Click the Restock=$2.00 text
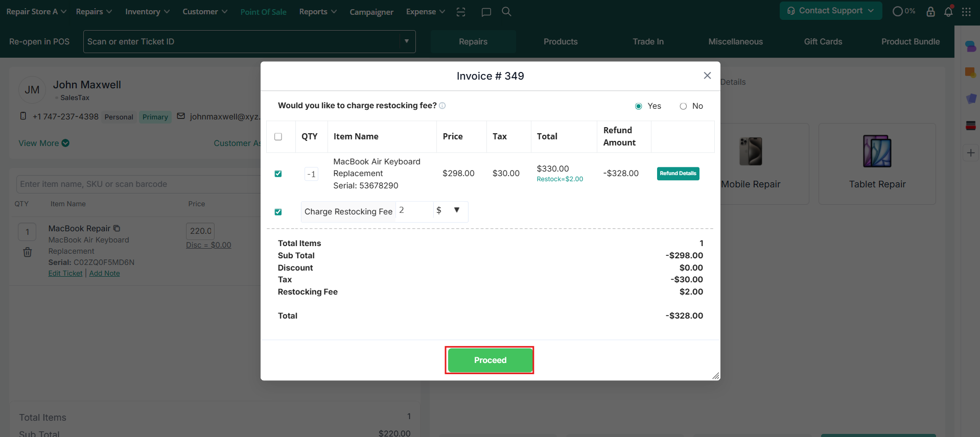The image size is (980, 437). [x=559, y=179]
